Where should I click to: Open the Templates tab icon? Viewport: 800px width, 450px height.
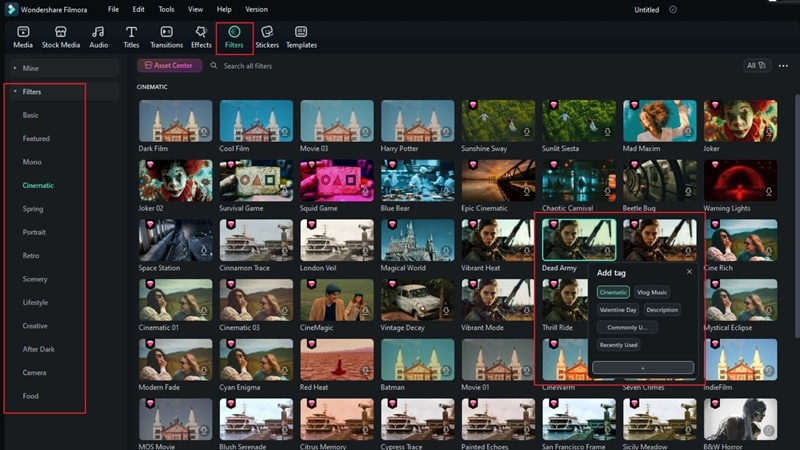(x=301, y=32)
